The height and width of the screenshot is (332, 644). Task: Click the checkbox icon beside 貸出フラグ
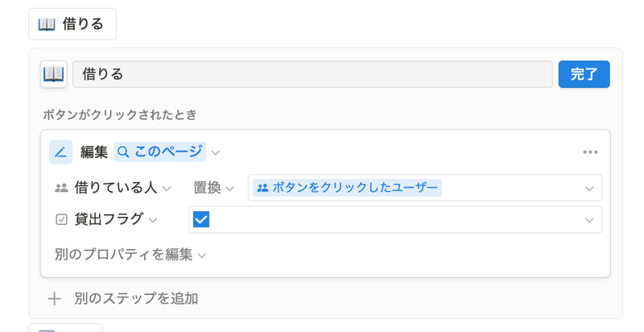coord(61,219)
